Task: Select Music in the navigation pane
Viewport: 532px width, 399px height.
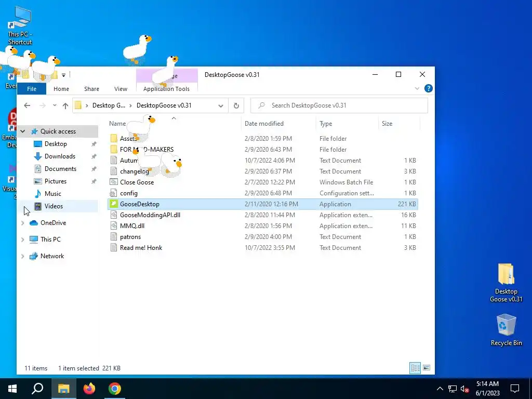Action: click(x=52, y=194)
